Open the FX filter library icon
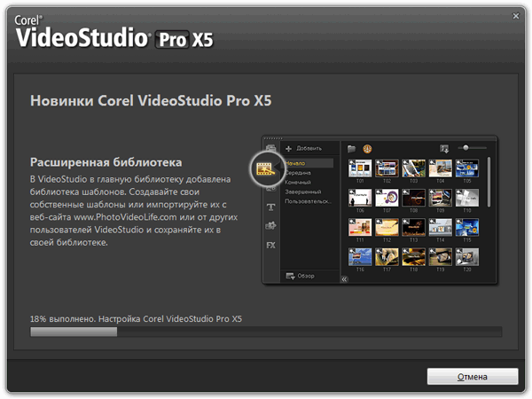 [x=270, y=245]
